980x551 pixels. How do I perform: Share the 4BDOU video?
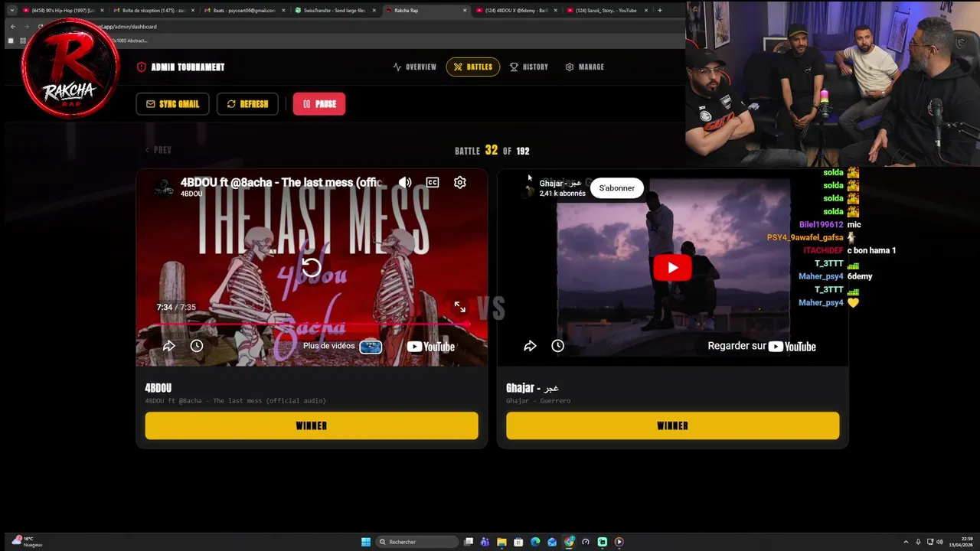[169, 346]
